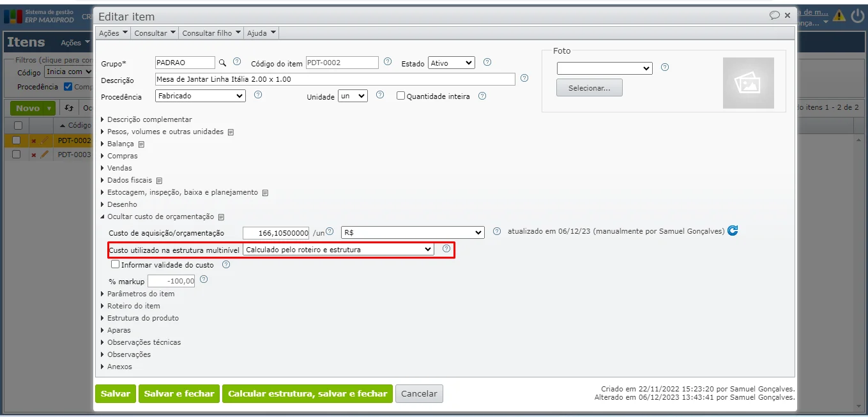The image size is (868, 417).
Task: Click the blue refresh cost icon
Action: 733,231
